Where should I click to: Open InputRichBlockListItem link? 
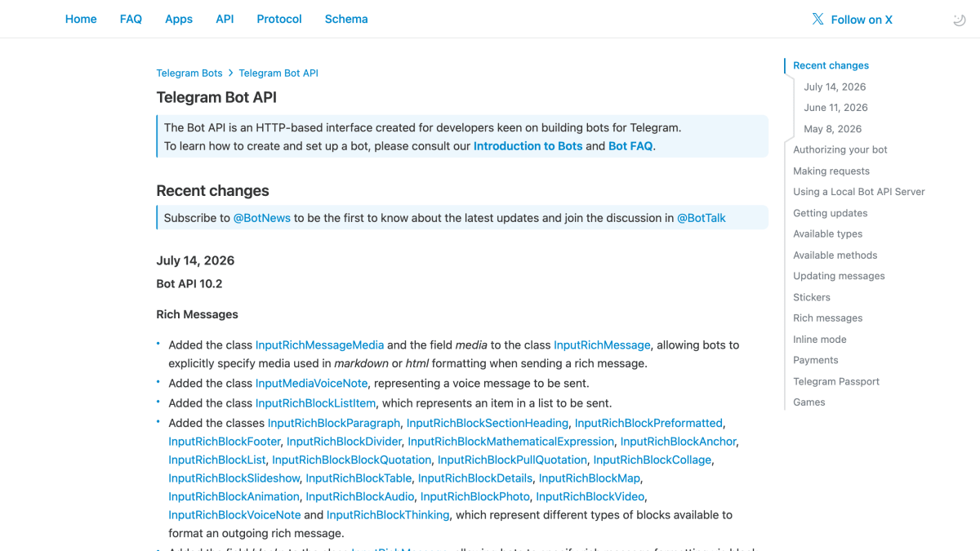(315, 403)
